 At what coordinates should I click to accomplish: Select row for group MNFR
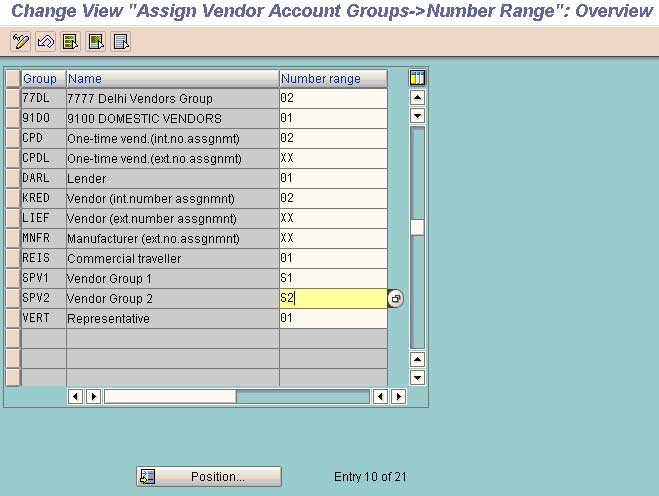pyautogui.click(x=13, y=238)
